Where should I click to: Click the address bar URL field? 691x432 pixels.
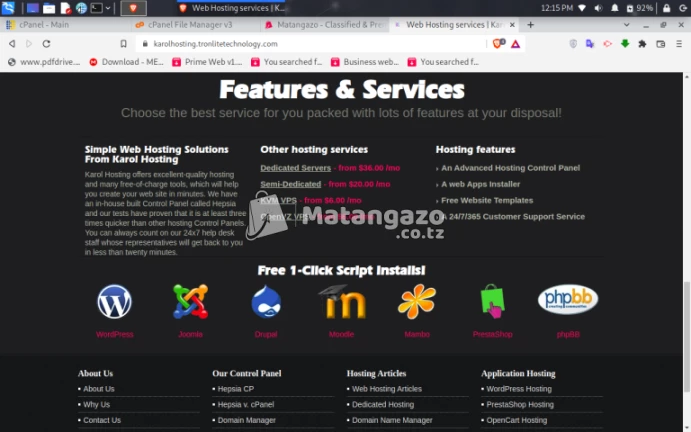tap(311, 44)
